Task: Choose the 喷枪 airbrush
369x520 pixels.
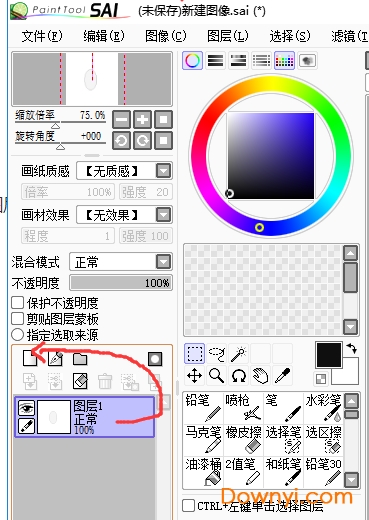Action: point(243,408)
